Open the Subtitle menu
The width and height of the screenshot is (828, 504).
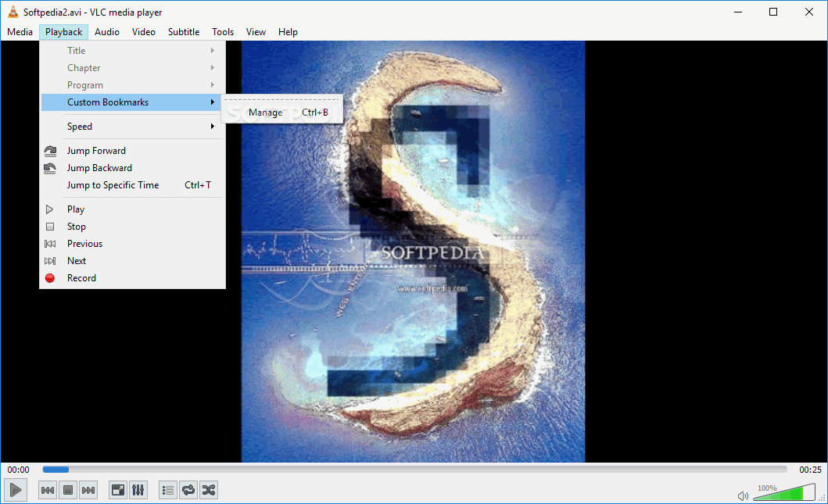point(184,32)
